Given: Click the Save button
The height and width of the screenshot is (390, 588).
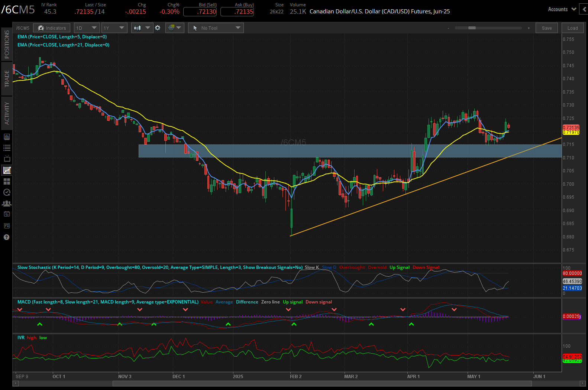Looking at the screenshot, I should pyautogui.click(x=546, y=28).
